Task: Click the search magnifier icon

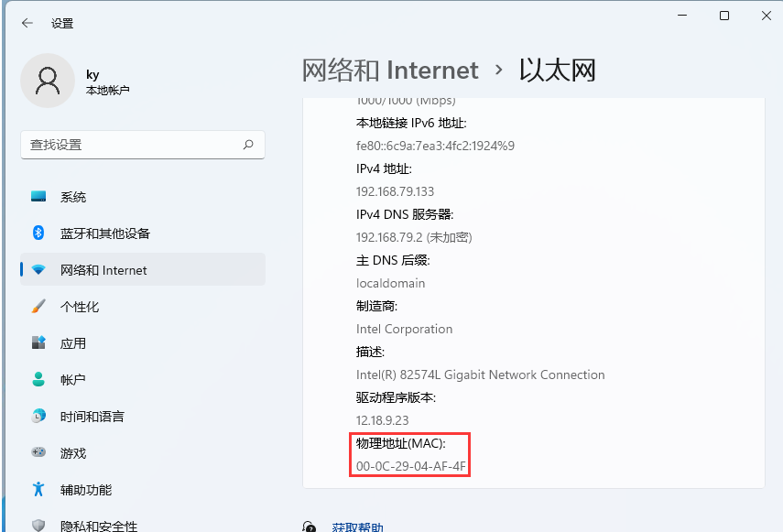Action: coord(248,145)
